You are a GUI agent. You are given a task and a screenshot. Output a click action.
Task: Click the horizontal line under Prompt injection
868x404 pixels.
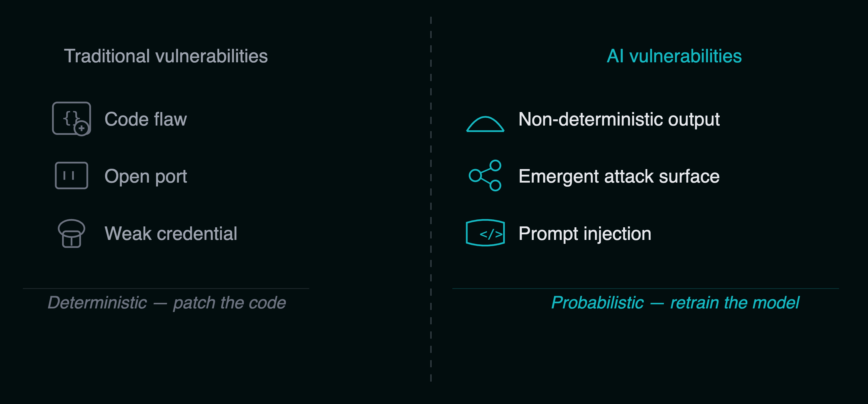pos(645,288)
